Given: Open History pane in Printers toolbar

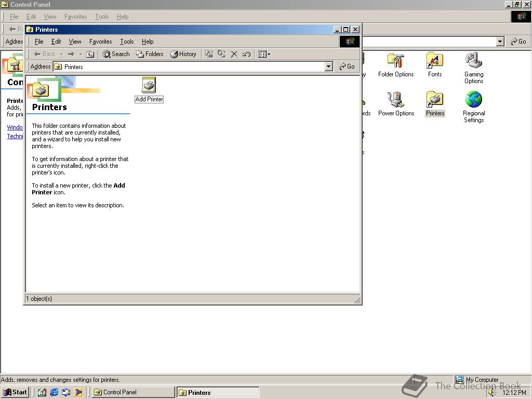Looking at the screenshot, I should pyautogui.click(x=183, y=54).
